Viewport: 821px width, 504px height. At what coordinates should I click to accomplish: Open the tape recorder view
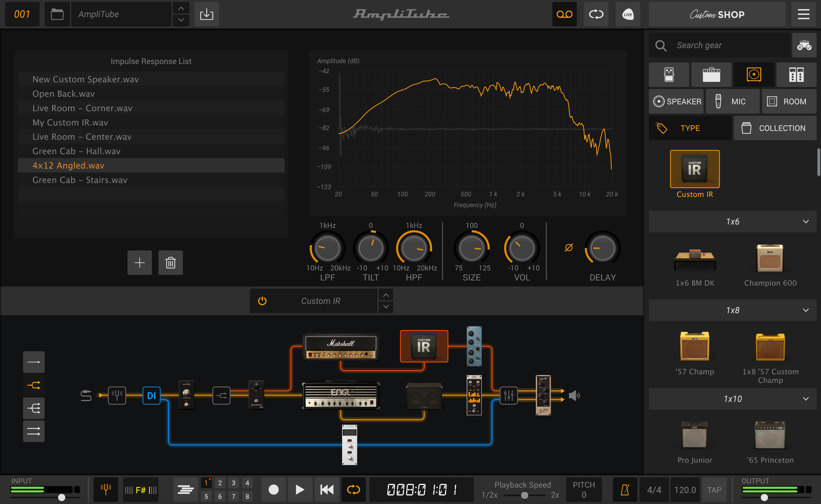tap(564, 14)
